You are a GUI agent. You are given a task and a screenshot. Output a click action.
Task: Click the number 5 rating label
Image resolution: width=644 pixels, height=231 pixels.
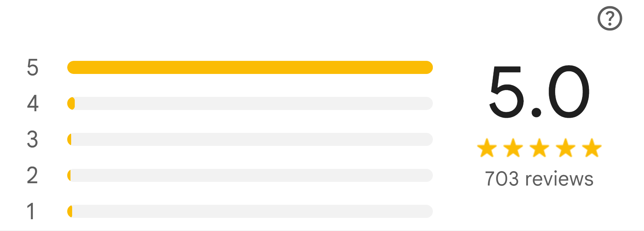32,67
